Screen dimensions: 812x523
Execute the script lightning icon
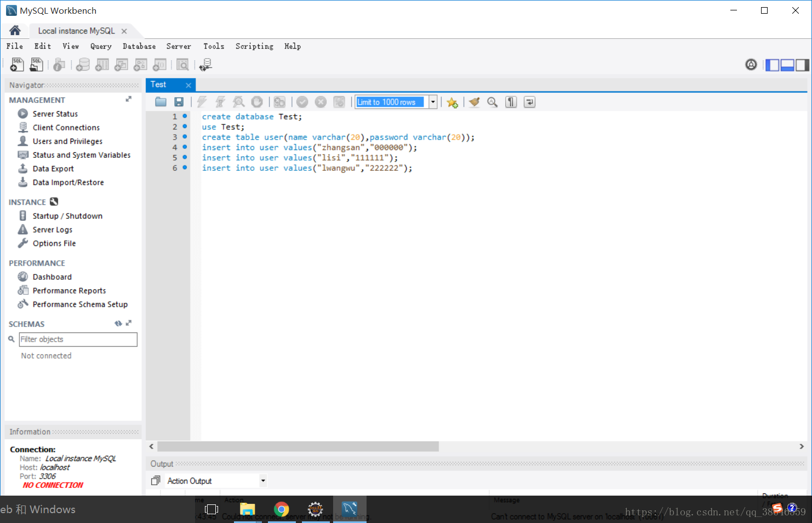(x=202, y=102)
